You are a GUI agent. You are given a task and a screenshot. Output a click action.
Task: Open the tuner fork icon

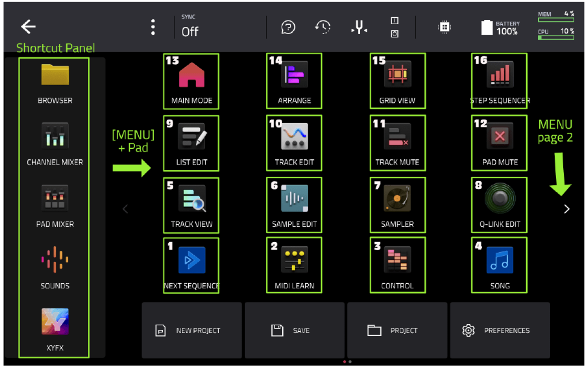tap(359, 27)
